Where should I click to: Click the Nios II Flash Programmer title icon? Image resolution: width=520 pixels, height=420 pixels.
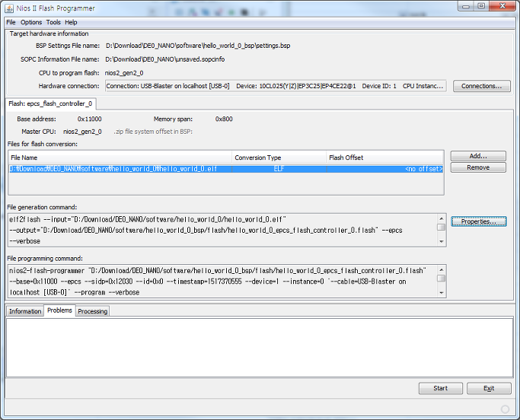tap(9, 8)
